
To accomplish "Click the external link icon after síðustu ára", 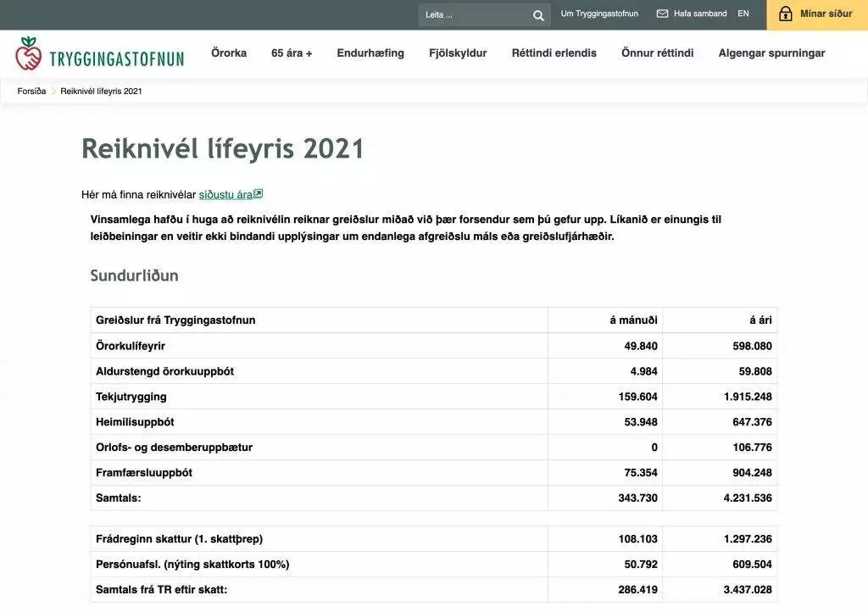I will coord(258,193).
